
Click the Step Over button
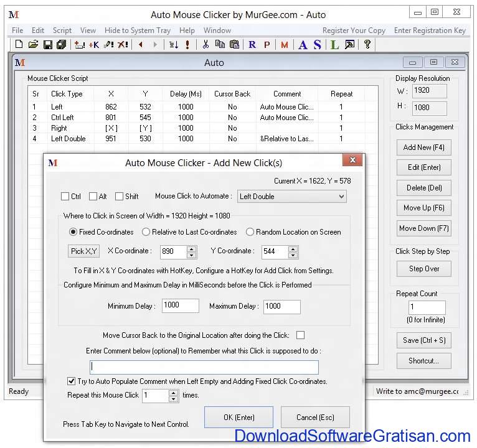click(x=424, y=269)
